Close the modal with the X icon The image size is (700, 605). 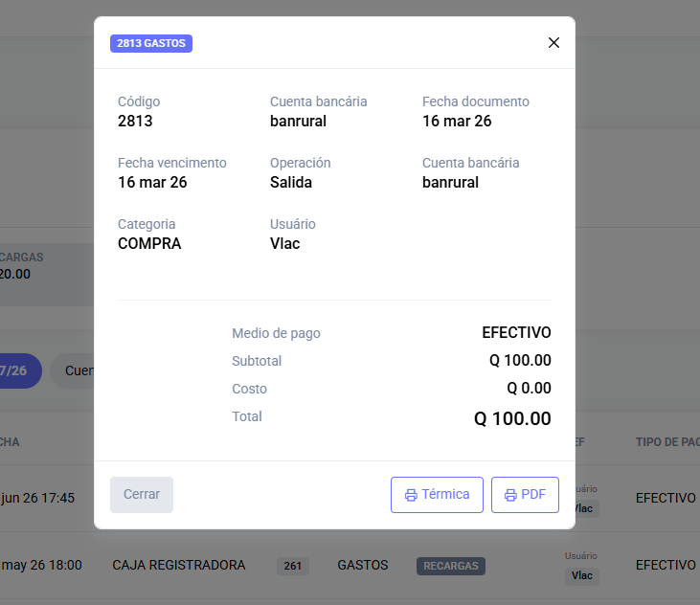click(x=553, y=43)
